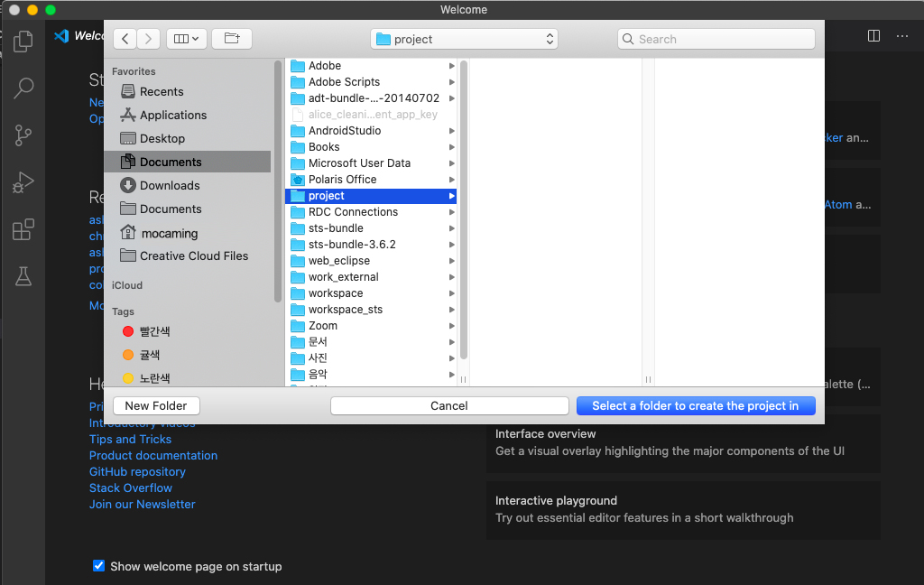Open the Test flask view in VS Code

[x=23, y=276]
